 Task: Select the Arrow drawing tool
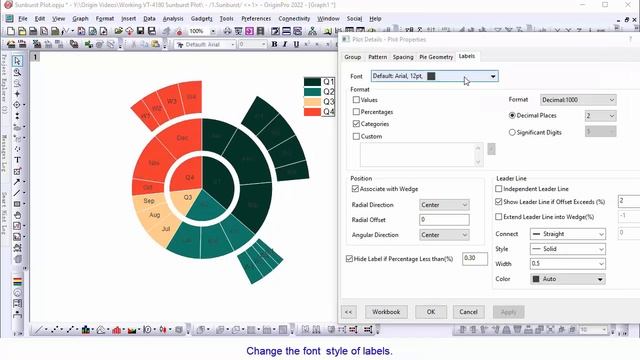(17, 182)
